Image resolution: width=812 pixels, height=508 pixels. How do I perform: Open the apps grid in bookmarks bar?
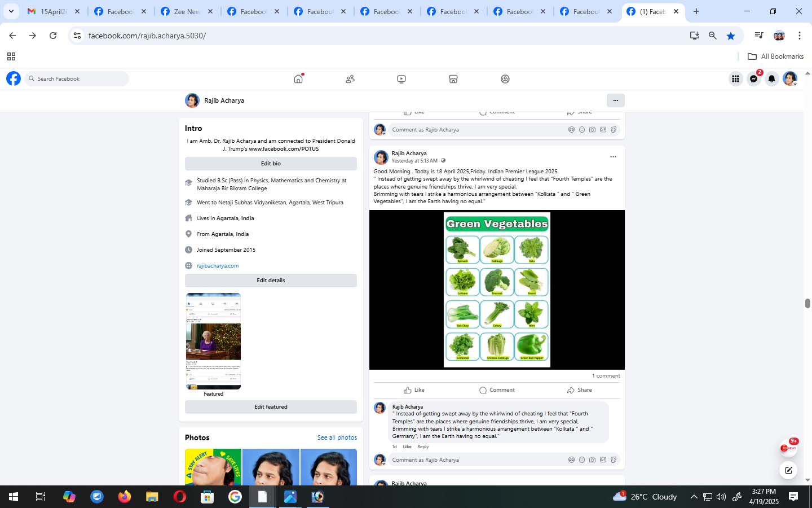[11, 56]
